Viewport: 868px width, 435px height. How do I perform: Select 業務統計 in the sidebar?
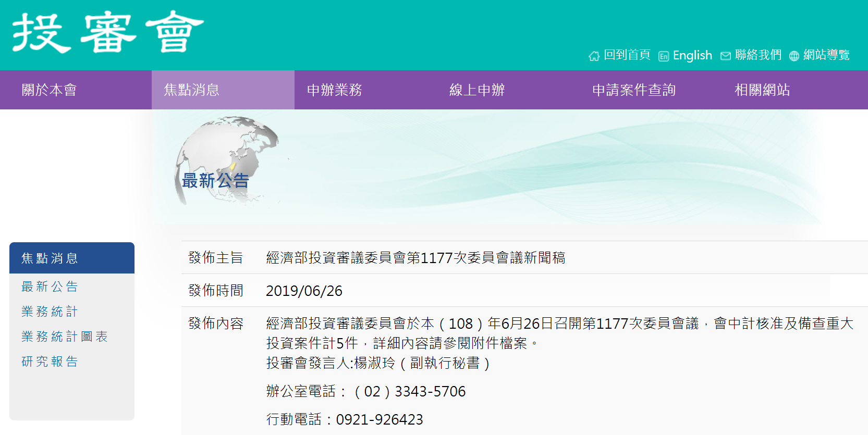point(50,312)
